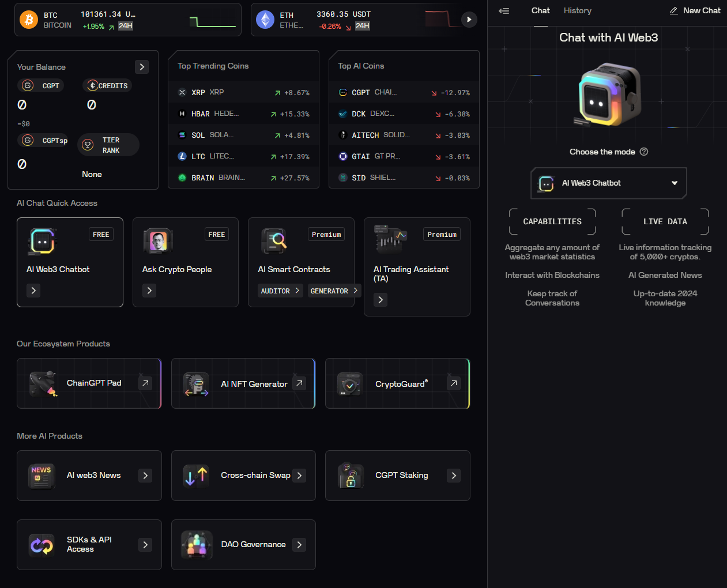Click the Premium badge on AI Trading Assistant

(442, 235)
